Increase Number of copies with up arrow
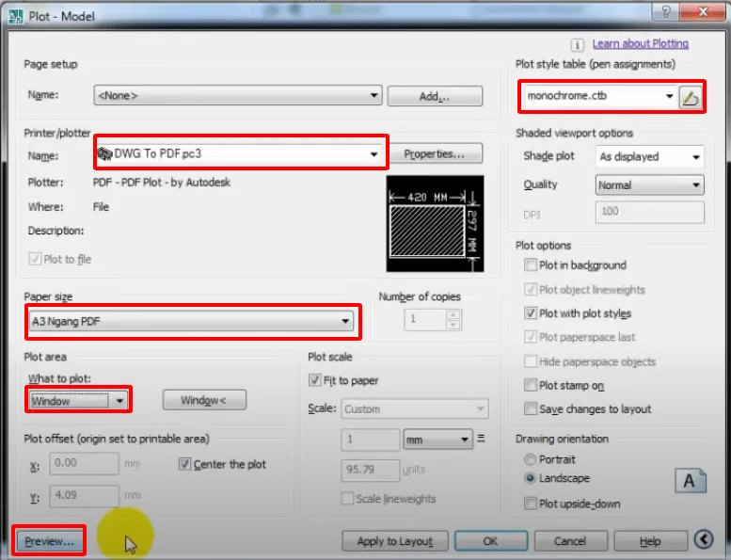This screenshot has width=731, height=560. (453, 314)
